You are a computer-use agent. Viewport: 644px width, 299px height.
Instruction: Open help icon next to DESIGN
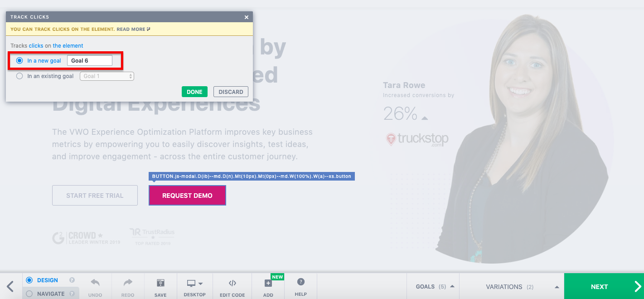(72, 280)
